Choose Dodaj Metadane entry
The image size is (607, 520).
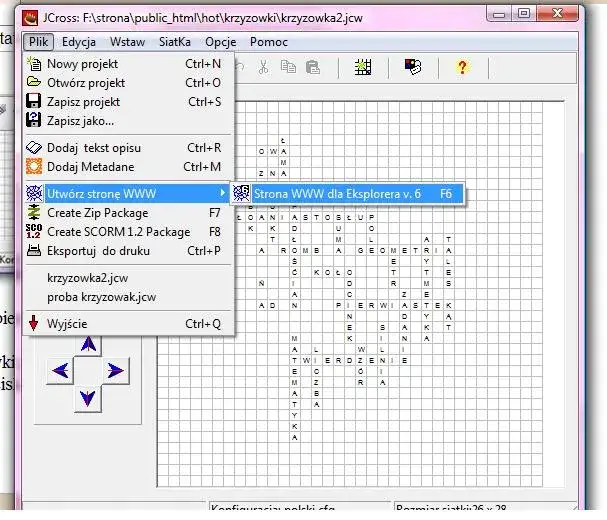pyautogui.click(x=128, y=167)
